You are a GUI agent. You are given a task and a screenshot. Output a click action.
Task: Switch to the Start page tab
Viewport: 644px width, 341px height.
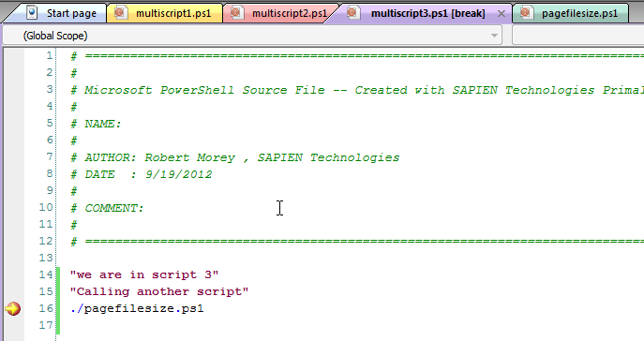coord(62,13)
